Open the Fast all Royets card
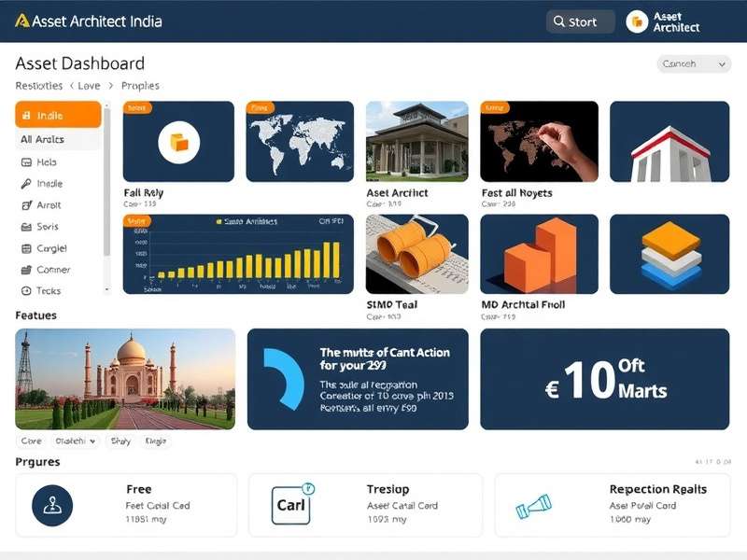 coord(539,145)
